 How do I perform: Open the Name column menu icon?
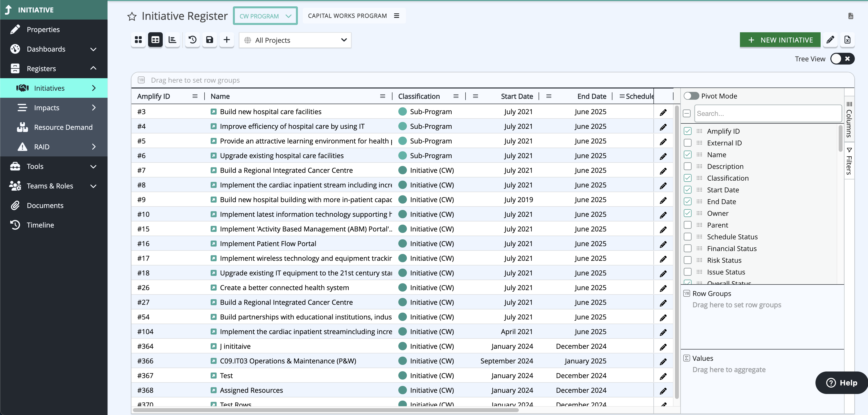[382, 96]
